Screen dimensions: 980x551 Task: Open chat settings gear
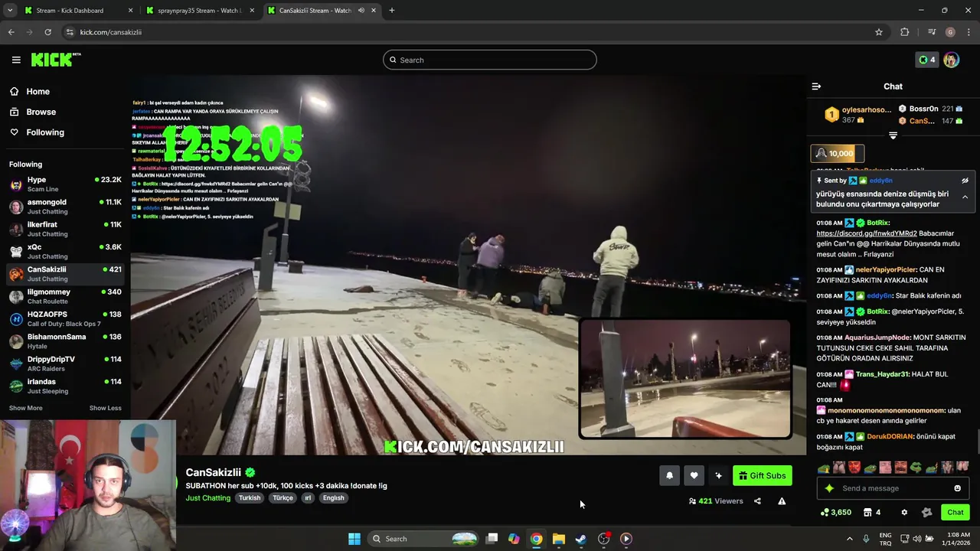coord(904,512)
